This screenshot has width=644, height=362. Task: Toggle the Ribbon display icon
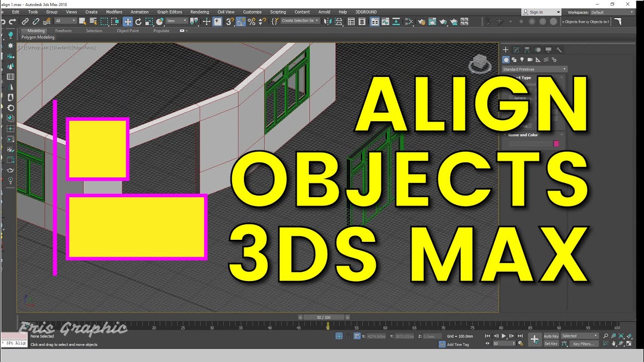click(375, 22)
